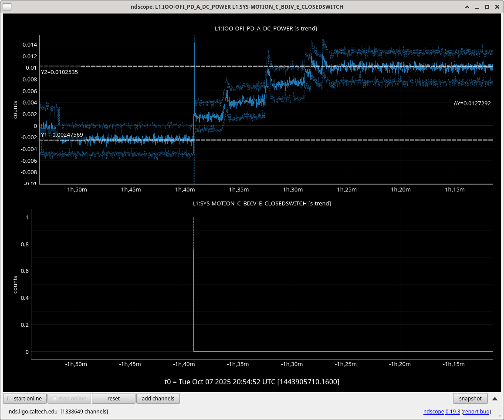Click the ΔY=0.0127292 delta label
504x420 pixels.
(472, 104)
